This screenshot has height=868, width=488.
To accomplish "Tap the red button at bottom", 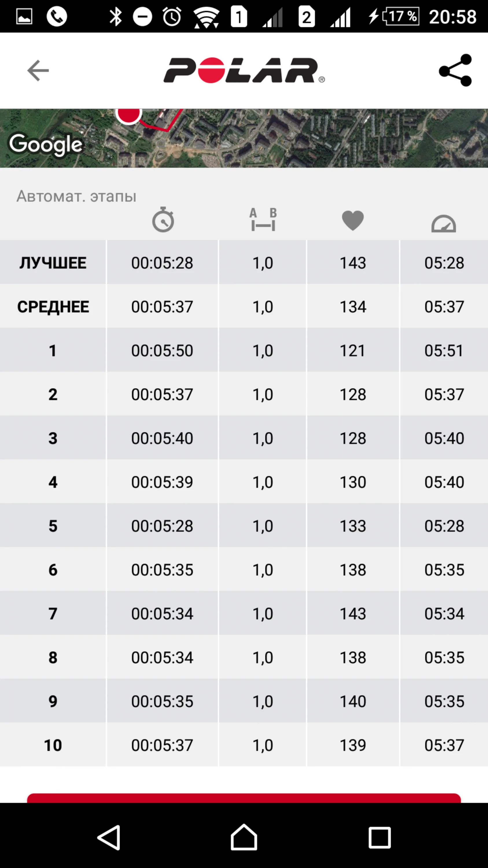I will click(x=244, y=798).
